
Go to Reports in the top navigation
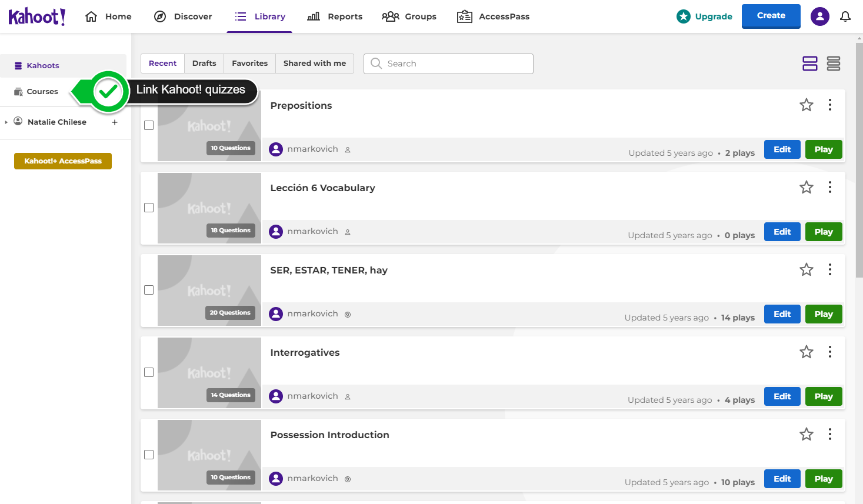pos(335,16)
